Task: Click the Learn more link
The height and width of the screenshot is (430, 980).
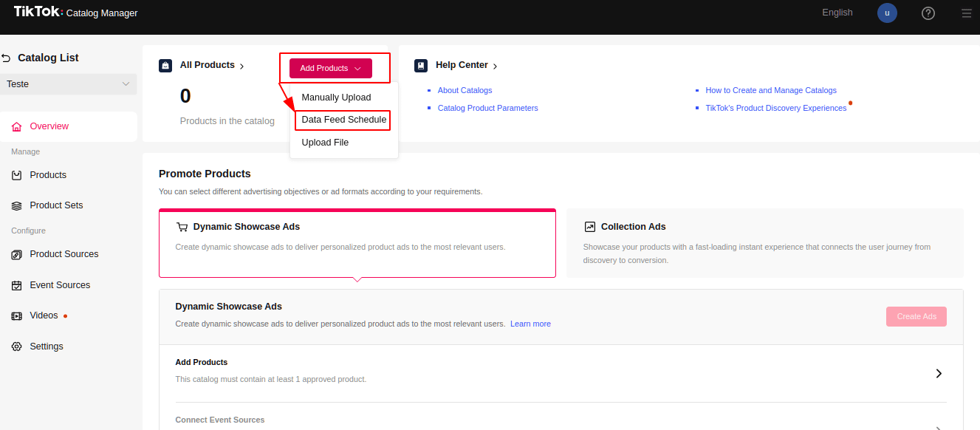Action: point(530,324)
